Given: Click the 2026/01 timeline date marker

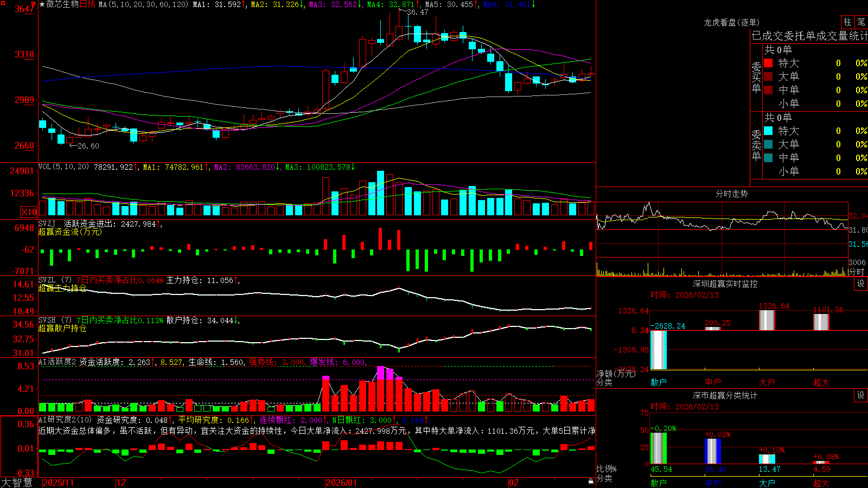Looking at the screenshot, I should coord(342,483).
